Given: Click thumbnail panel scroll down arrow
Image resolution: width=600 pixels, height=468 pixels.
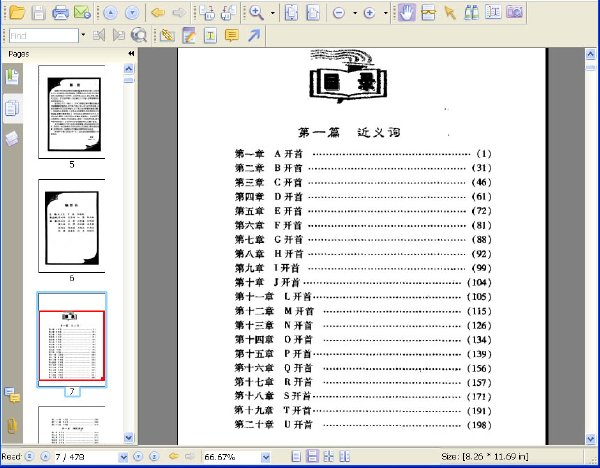Looking at the screenshot, I should 129,437.
